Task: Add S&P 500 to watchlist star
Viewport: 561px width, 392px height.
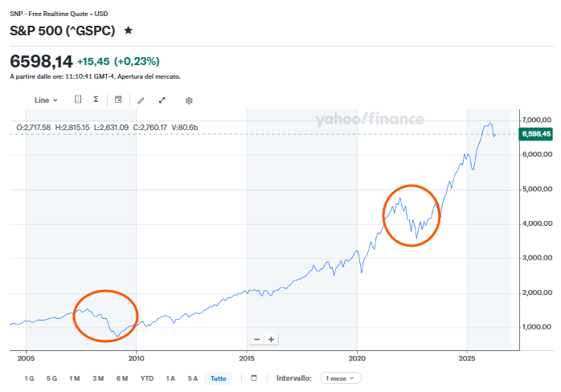Action: (x=129, y=31)
